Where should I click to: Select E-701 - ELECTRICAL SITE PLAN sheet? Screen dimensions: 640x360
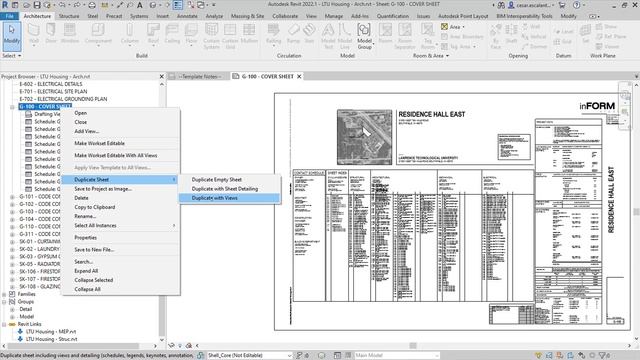[53, 91]
